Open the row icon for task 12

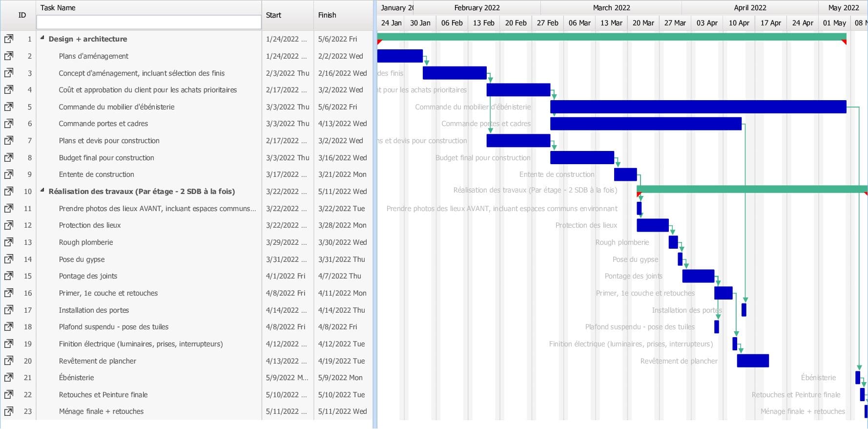(9, 225)
